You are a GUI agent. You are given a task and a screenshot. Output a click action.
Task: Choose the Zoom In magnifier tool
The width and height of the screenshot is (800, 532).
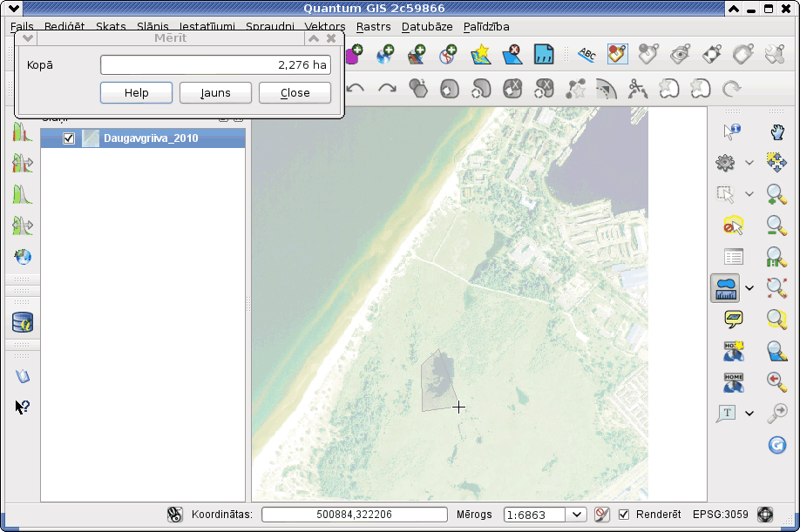776,194
